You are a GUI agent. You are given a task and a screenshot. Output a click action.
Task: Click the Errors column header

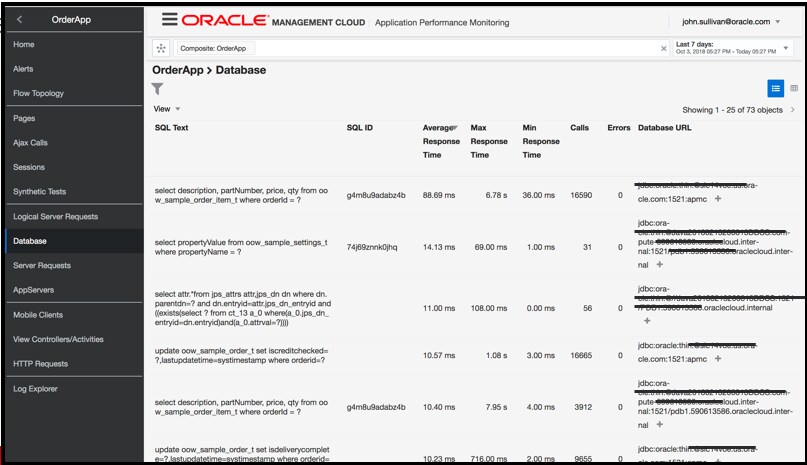point(619,128)
